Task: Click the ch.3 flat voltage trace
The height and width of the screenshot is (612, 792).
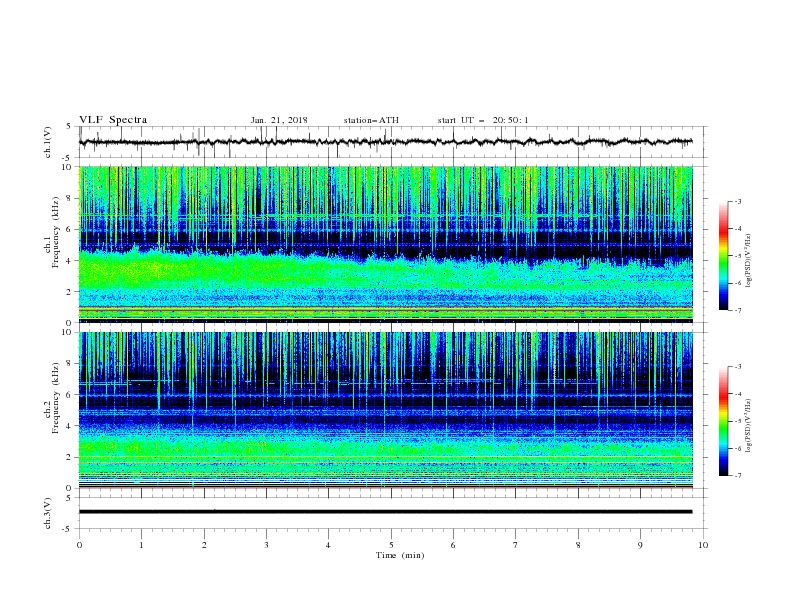Action: [386, 512]
